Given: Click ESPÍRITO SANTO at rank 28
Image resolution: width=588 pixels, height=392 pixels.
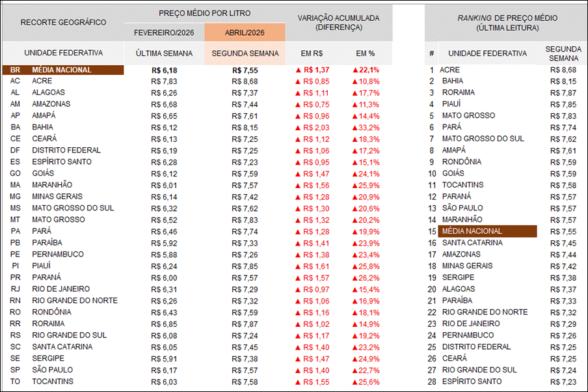Looking at the screenshot, I should [472, 382].
